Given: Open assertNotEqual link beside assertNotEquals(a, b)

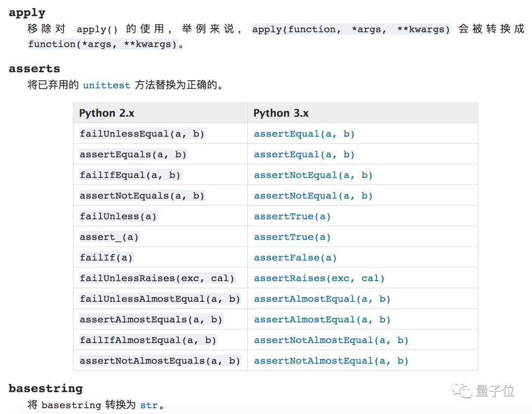Looking at the screenshot, I should tap(313, 196).
